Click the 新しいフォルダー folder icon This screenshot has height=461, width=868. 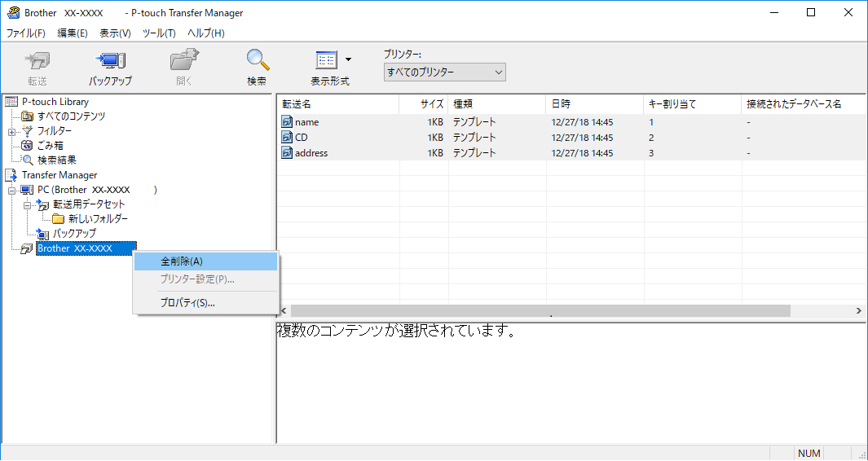click(x=59, y=218)
